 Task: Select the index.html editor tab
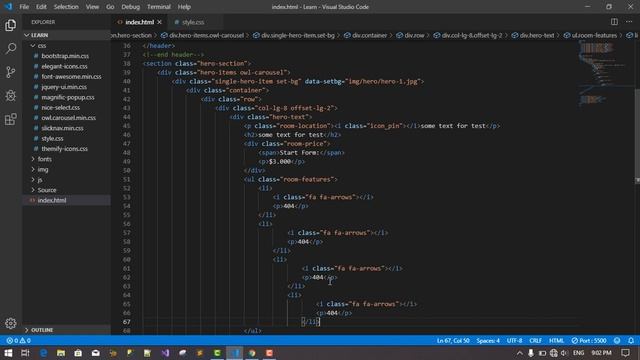click(139, 22)
